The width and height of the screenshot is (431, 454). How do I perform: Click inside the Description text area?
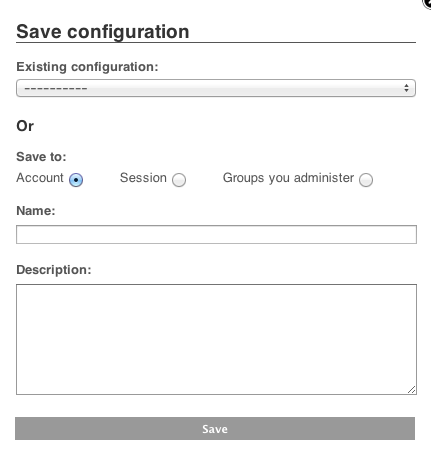(216, 339)
